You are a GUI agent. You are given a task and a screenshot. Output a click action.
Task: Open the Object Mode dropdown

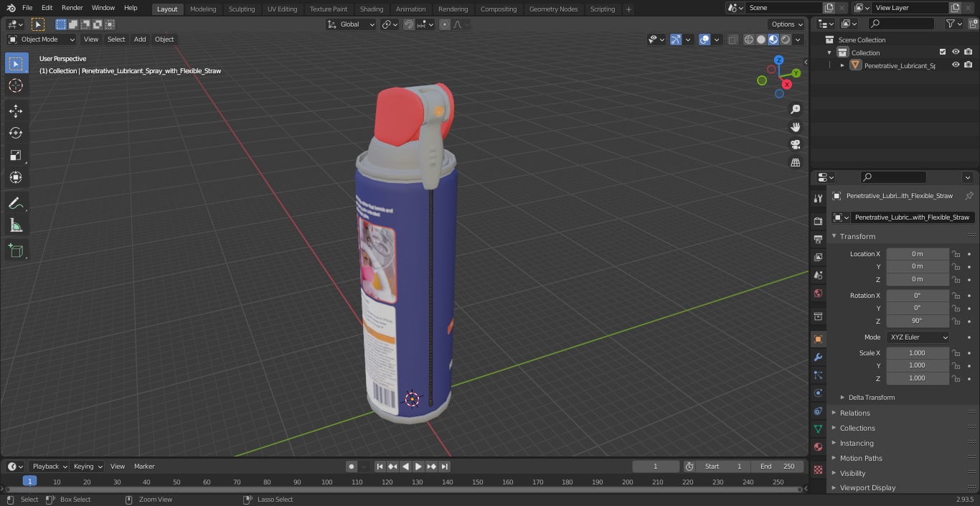[x=41, y=39]
